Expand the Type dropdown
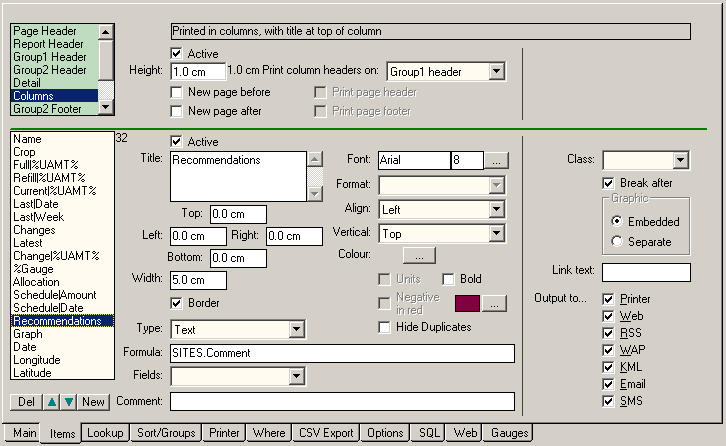Viewport: 726px width, 446px height. (295, 329)
